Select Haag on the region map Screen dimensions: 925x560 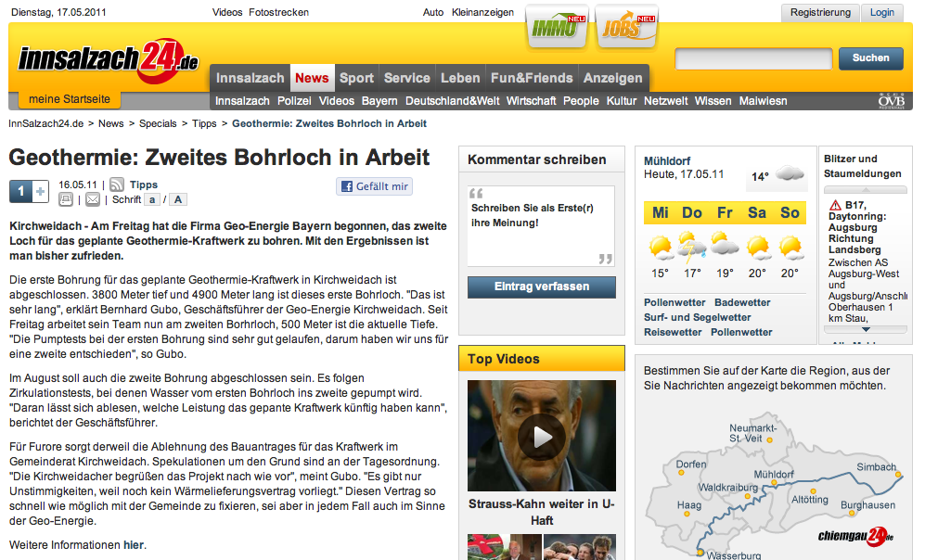[x=689, y=506]
